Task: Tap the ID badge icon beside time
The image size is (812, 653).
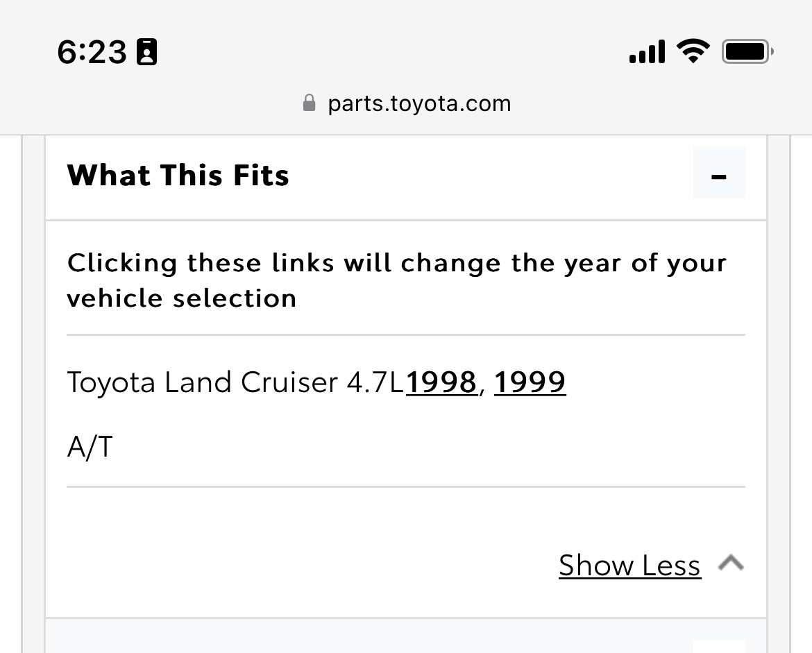Action: click(x=146, y=52)
